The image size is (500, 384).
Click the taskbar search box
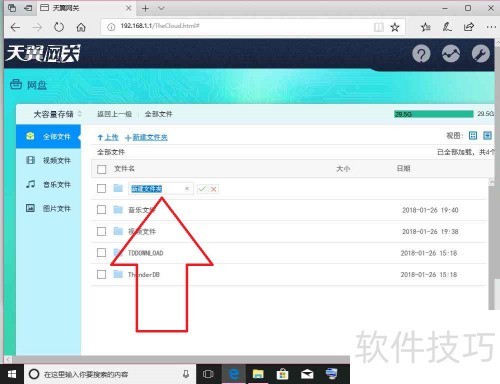(x=110, y=374)
